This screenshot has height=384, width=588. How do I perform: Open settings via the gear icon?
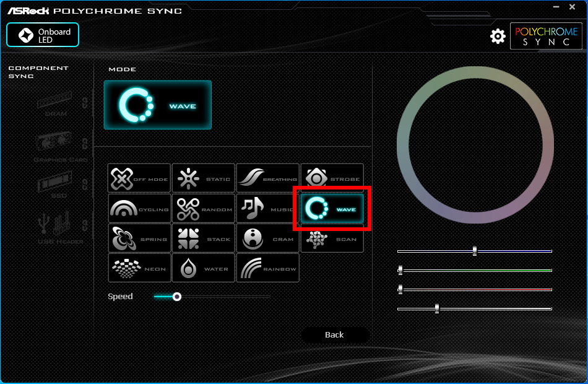coord(498,37)
